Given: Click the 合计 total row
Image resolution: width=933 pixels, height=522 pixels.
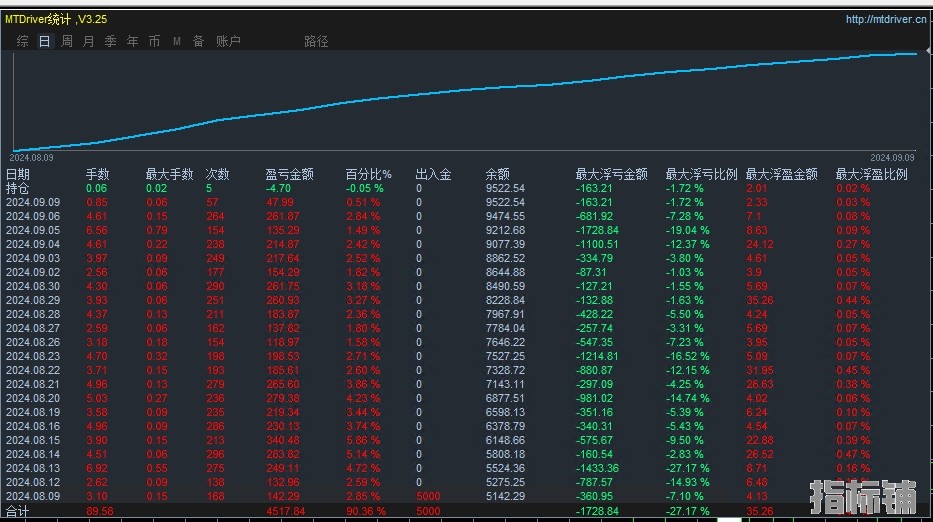Looking at the screenshot, I should point(18,511).
